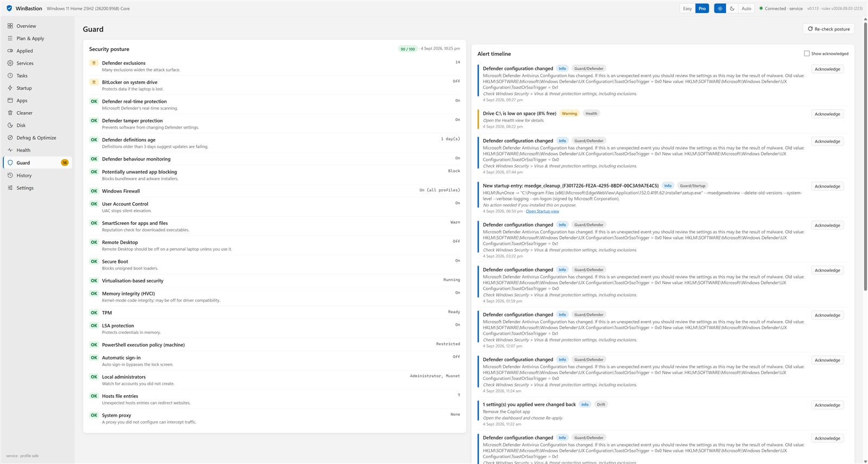
Task: Click the Applied toggle icon in sidebar
Action: point(10,51)
